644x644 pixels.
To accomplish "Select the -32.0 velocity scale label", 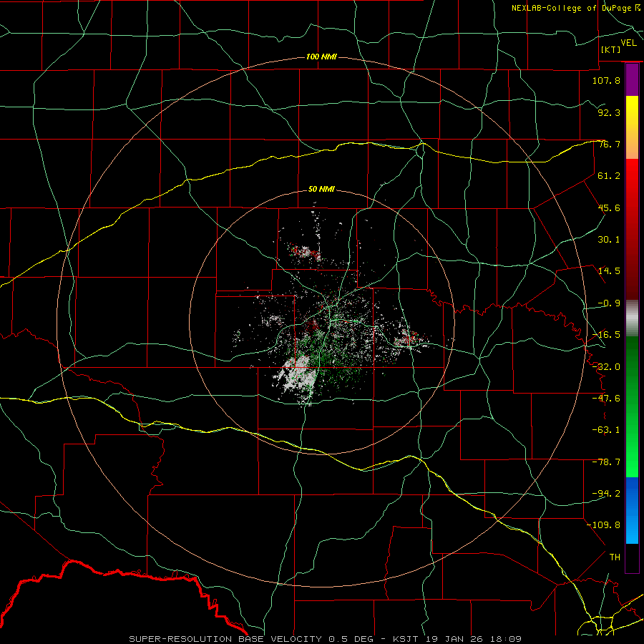I will tap(606, 367).
